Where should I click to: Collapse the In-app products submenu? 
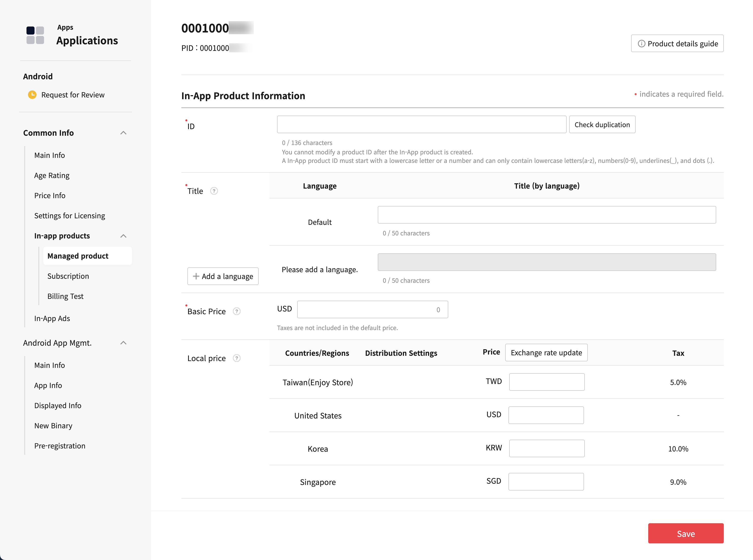123,236
